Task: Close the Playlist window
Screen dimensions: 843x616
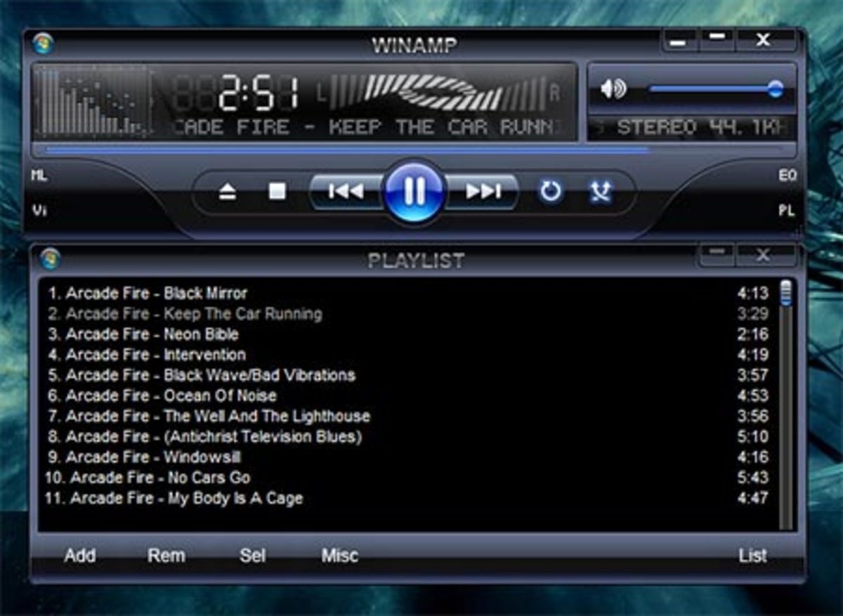Action: (x=764, y=254)
